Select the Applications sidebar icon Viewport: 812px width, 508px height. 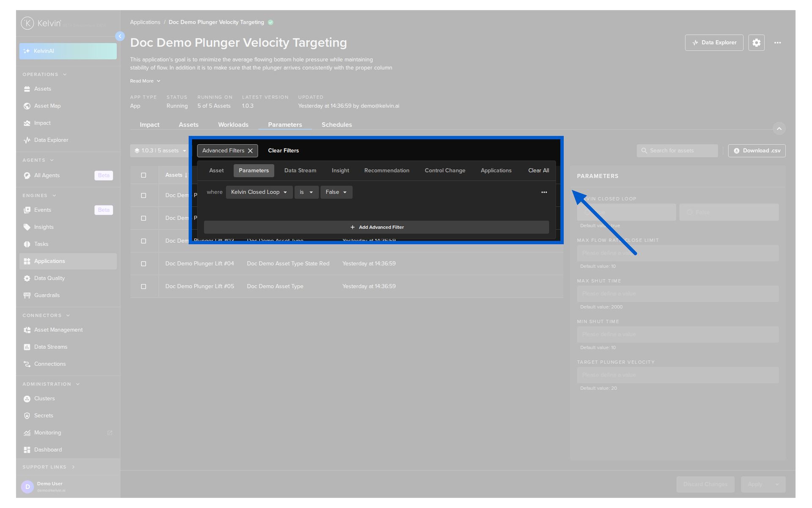pyautogui.click(x=27, y=261)
